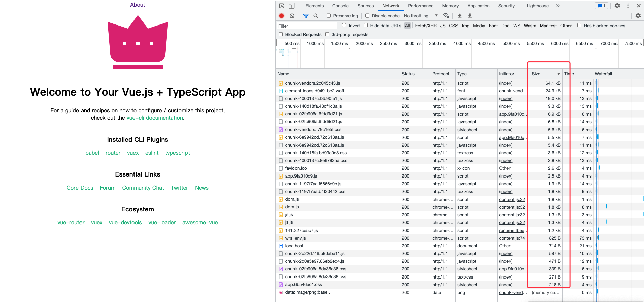This screenshot has width=644, height=302.
Task: Select the chunk-vendors.f79c1e5f.css stylesheet icon
Action: coord(281,130)
